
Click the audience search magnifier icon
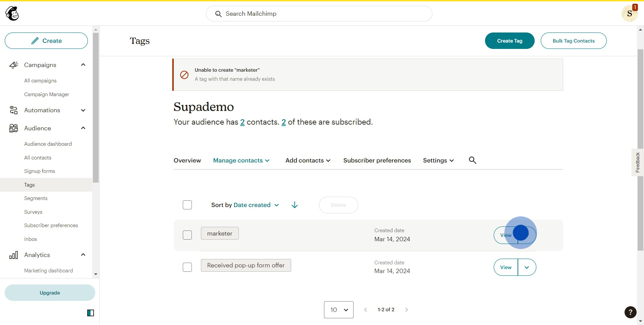(472, 160)
